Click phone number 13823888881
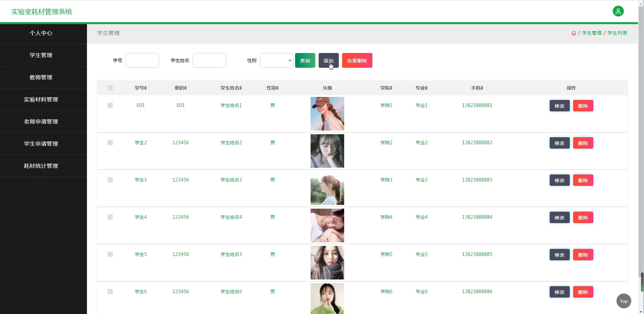 coord(477,105)
